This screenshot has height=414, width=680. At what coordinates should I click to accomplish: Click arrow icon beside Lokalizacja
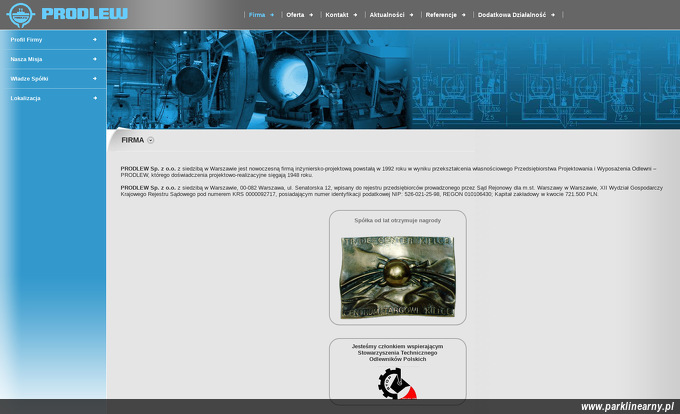point(95,98)
